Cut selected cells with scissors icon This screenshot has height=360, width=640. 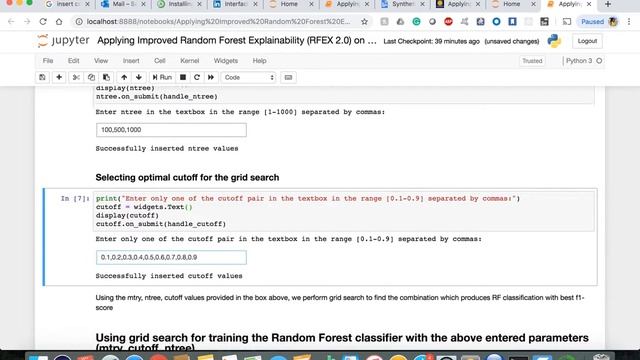[x=76, y=77]
